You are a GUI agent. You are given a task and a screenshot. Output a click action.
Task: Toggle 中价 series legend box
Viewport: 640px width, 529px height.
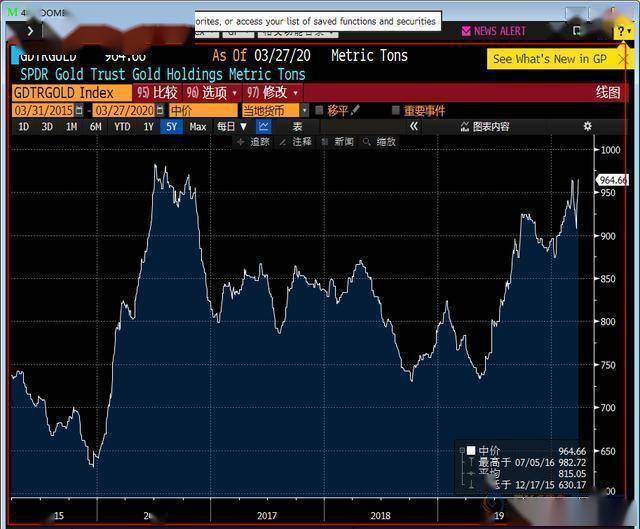point(471,451)
